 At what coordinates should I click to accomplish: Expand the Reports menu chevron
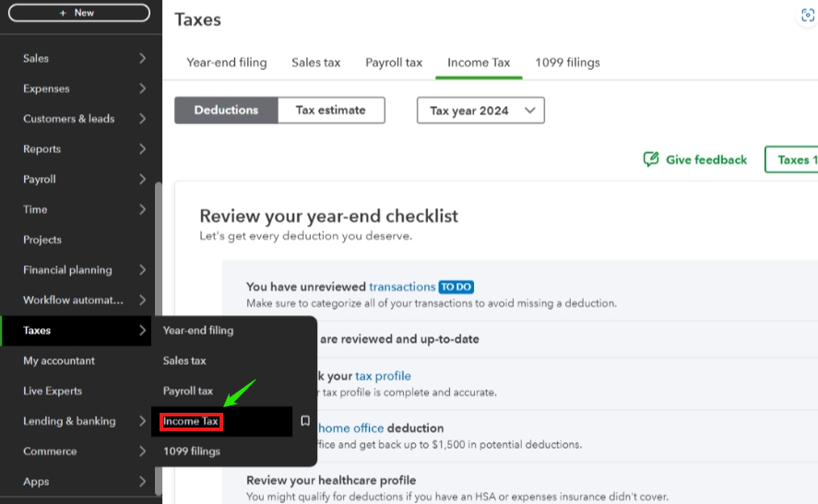[x=142, y=149]
